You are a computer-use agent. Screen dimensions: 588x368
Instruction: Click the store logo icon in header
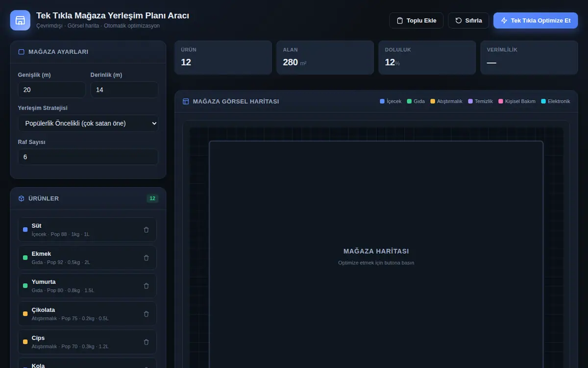click(x=20, y=20)
